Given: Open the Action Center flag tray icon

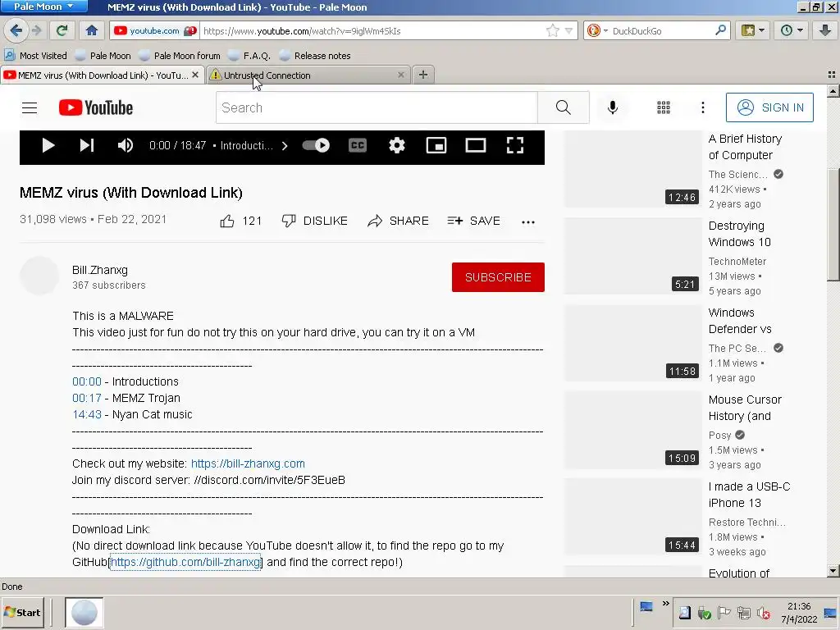Looking at the screenshot, I should (724, 613).
